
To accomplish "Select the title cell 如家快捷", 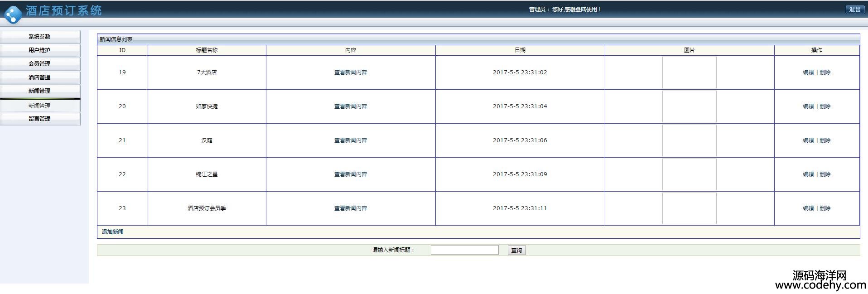I will tap(207, 106).
